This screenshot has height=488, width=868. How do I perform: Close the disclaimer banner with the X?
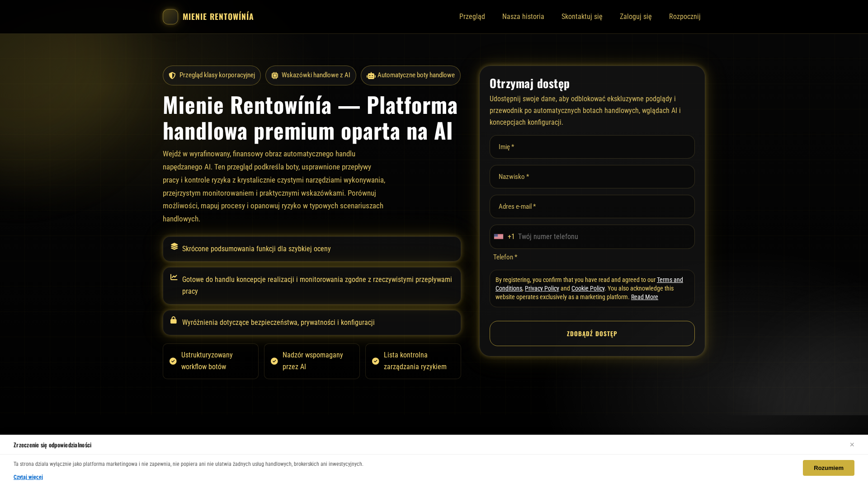(x=852, y=445)
